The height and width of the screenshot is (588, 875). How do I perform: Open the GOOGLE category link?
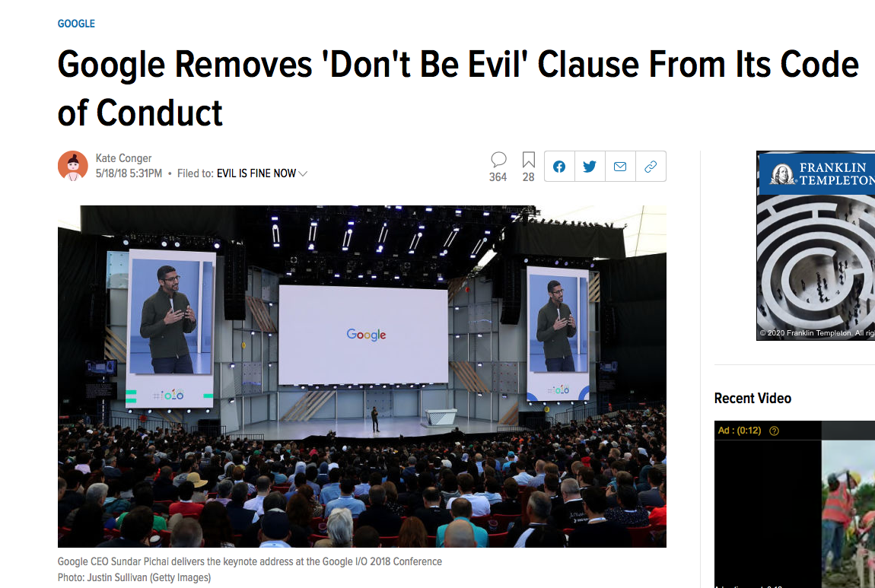coord(76,24)
